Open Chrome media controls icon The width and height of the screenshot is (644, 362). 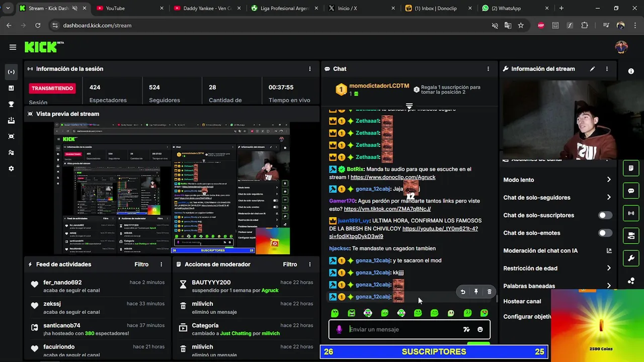[606, 25]
